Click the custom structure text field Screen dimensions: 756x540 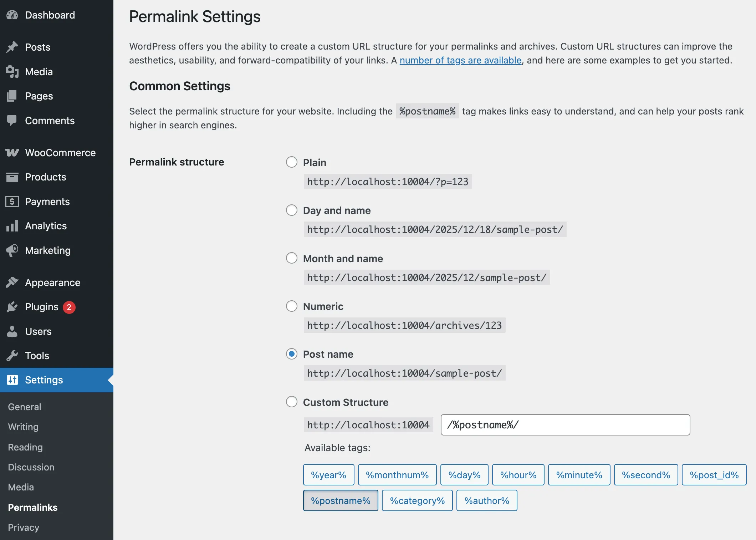point(565,425)
